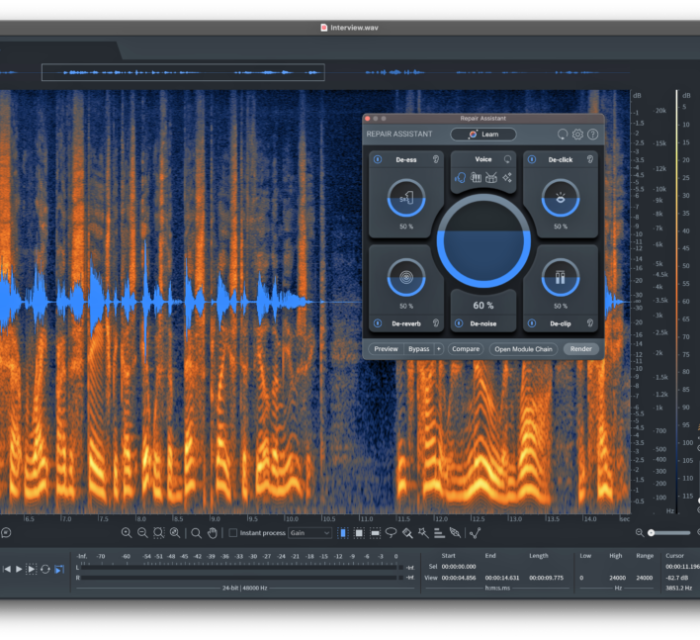Open the Repair Assistant help icon

pos(592,134)
